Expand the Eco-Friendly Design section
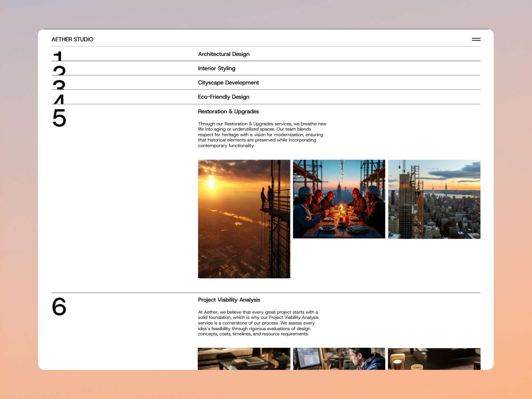 point(223,97)
